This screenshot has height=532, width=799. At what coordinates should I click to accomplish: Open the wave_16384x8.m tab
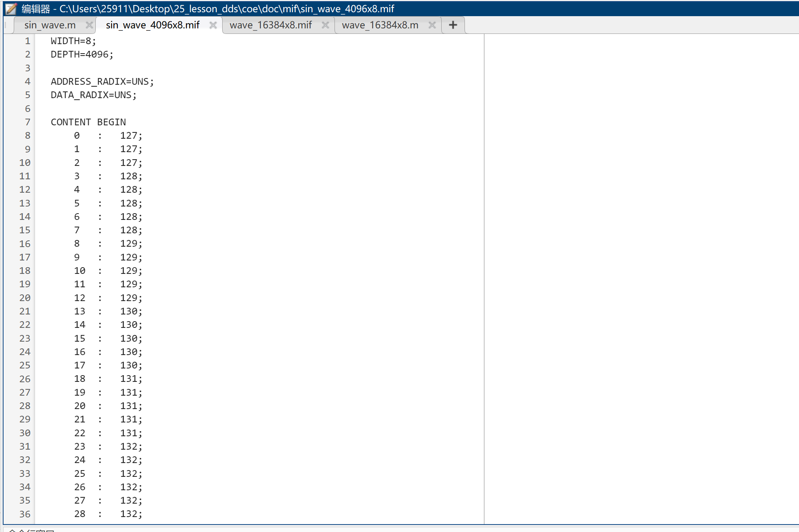pos(380,25)
